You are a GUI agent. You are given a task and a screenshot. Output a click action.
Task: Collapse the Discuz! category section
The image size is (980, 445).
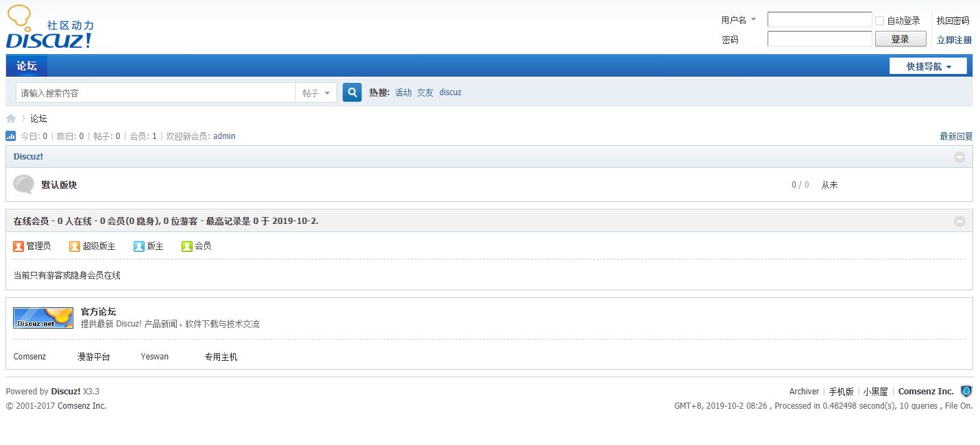(959, 157)
